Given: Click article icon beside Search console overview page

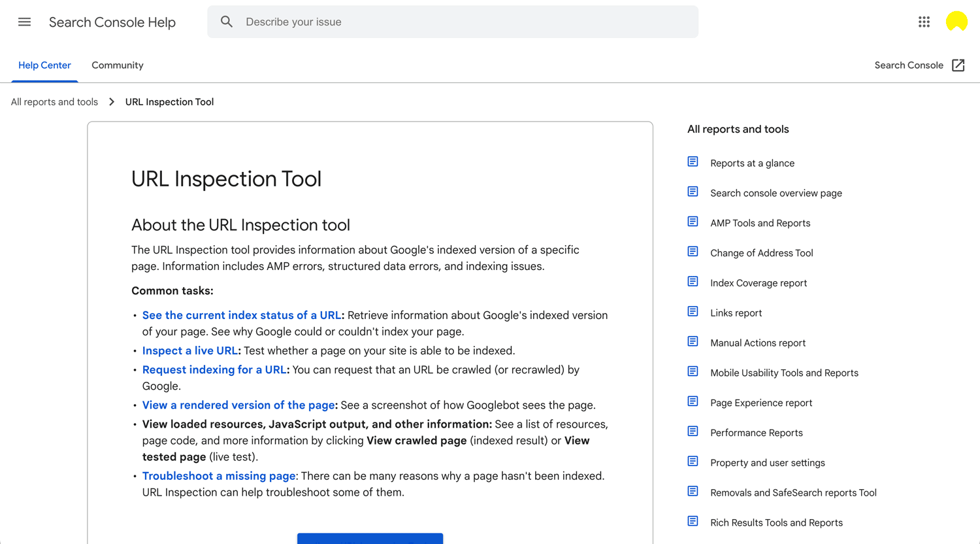Looking at the screenshot, I should tap(693, 192).
